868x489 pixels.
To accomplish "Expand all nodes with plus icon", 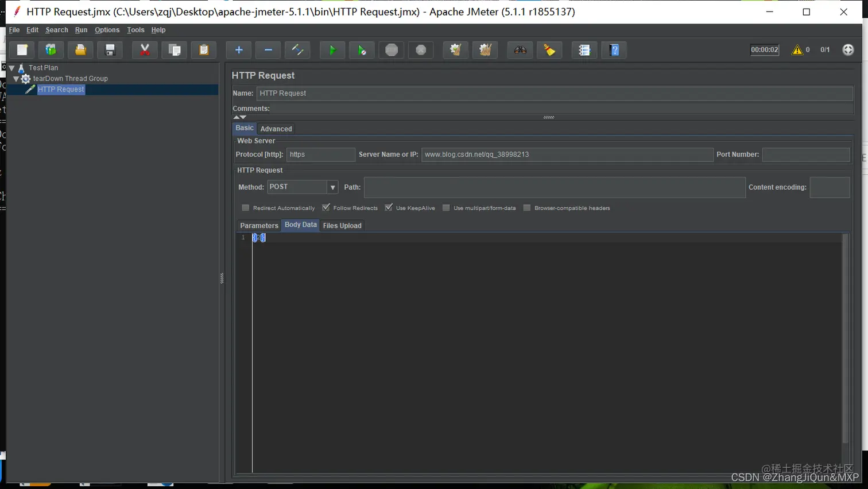I will pos(239,50).
